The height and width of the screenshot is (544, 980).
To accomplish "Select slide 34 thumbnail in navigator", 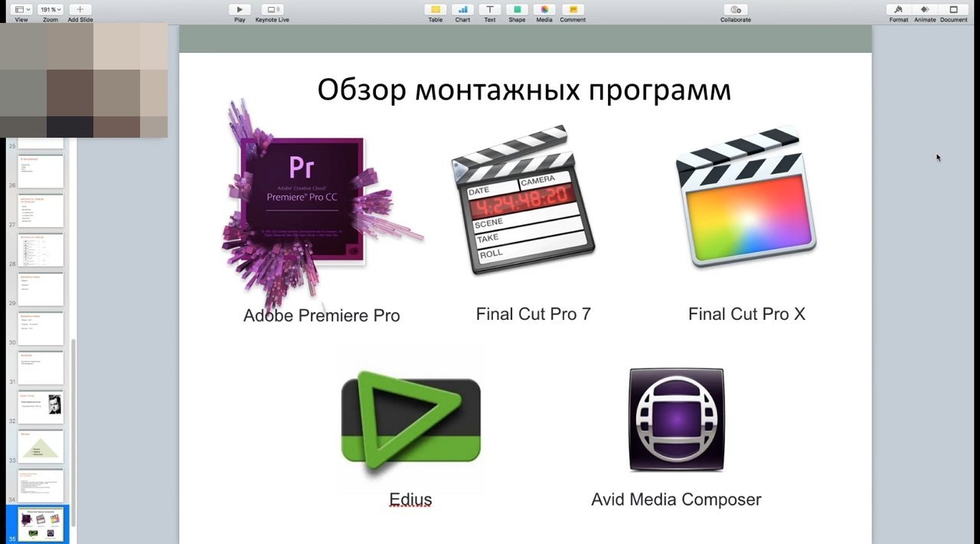I will (x=41, y=486).
